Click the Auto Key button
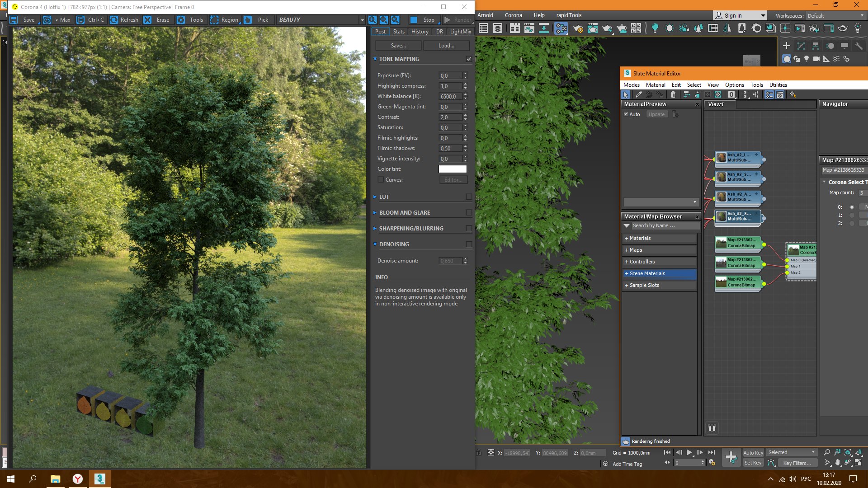 [x=753, y=453]
